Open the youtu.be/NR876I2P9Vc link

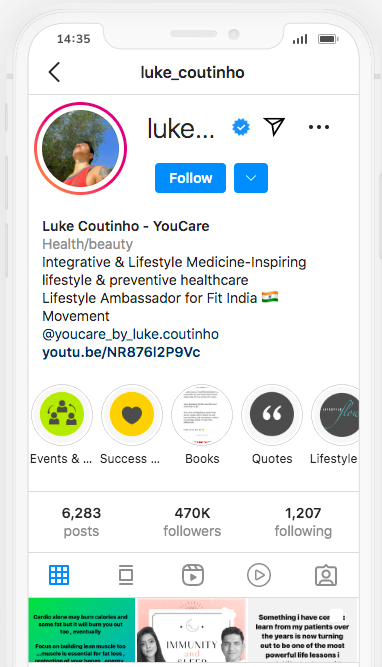(x=121, y=352)
